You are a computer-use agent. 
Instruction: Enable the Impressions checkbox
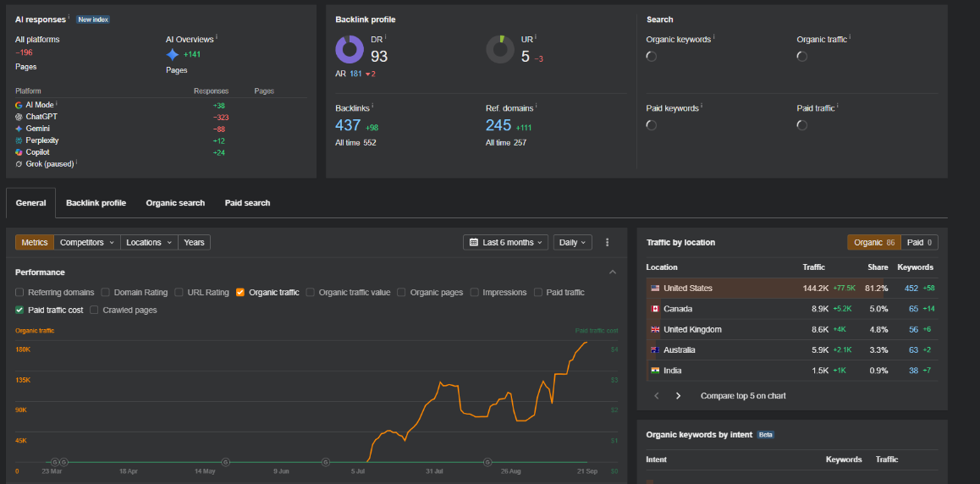[x=475, y=292]
